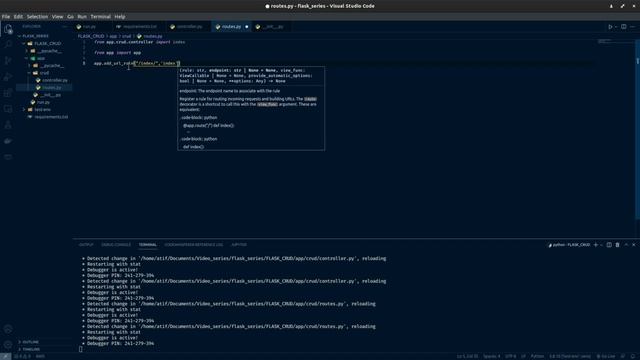Click the FLASK_CRUD breadcrumb segment
This screenshot has height=360, width=640.
click(x=91, y=36)
